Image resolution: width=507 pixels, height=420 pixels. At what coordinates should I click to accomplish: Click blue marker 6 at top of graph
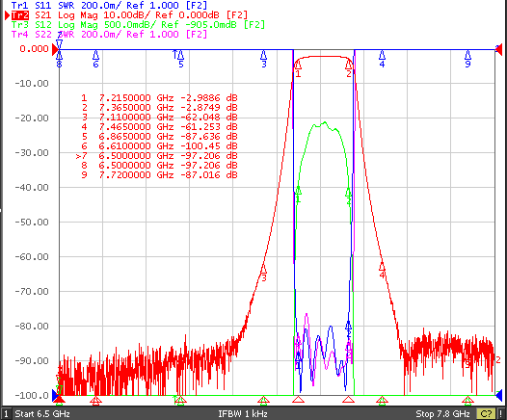pyautogui.click(x=95, y=59)
